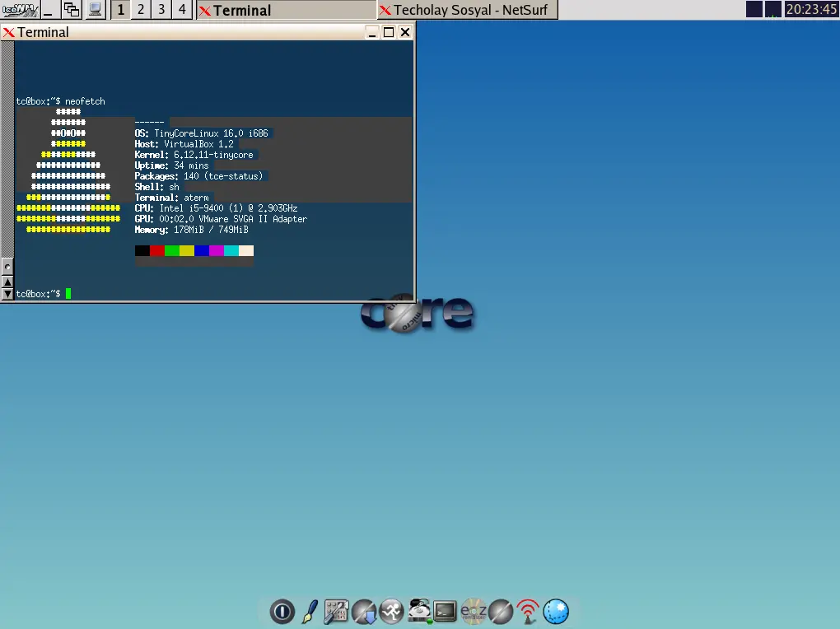Click the 'OS: TinyCoreLinux 16.0 i686' line

(x=202, y=133)
